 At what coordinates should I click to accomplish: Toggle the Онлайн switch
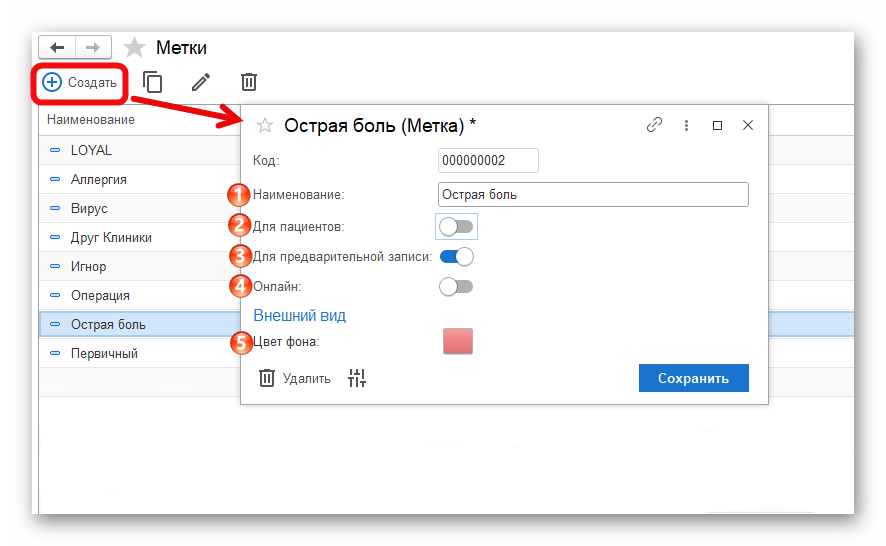click(x=456, y=287)
